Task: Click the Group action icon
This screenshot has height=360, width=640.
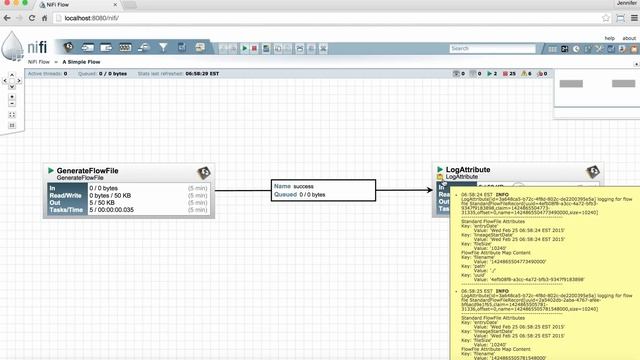Action: 300,49
